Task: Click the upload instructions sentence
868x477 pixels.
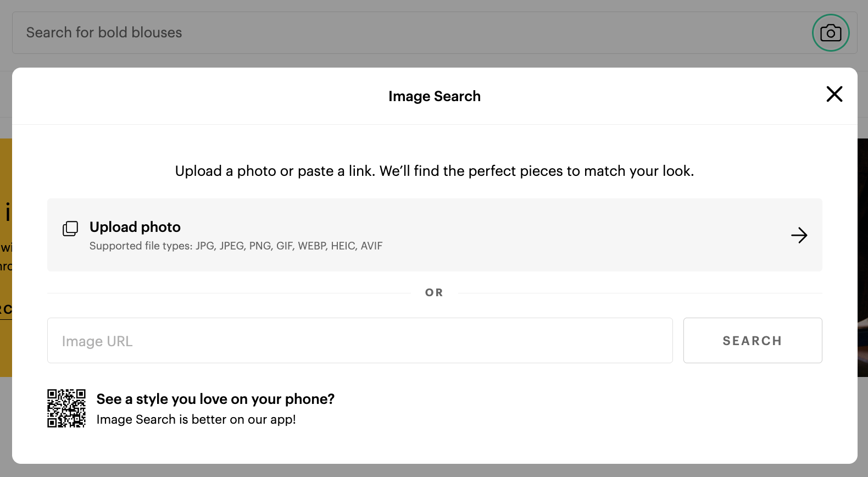Action: tap(434, 171)
